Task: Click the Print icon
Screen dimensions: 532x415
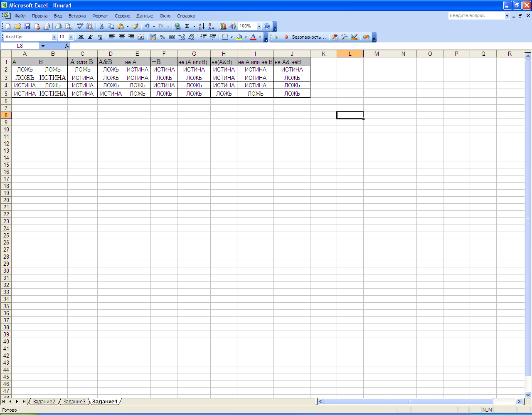Action: point(58,26)
